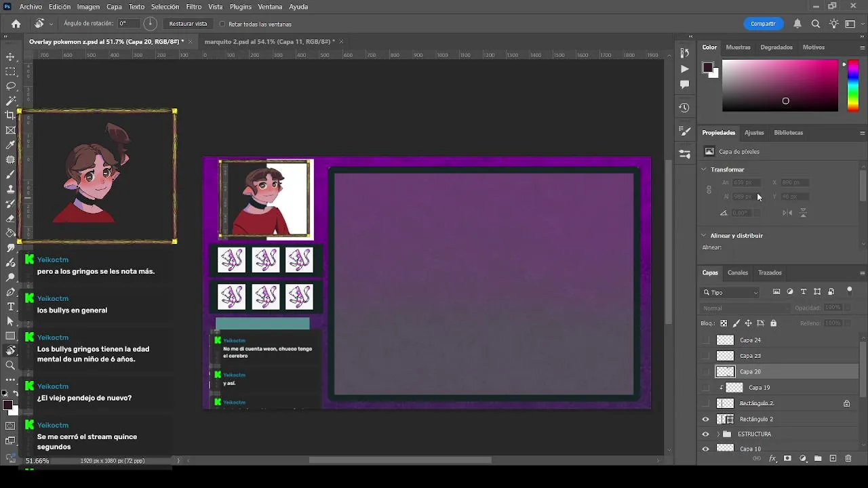868x488 pixels.
Task: Select the Move tool
Action: [10, 57]
